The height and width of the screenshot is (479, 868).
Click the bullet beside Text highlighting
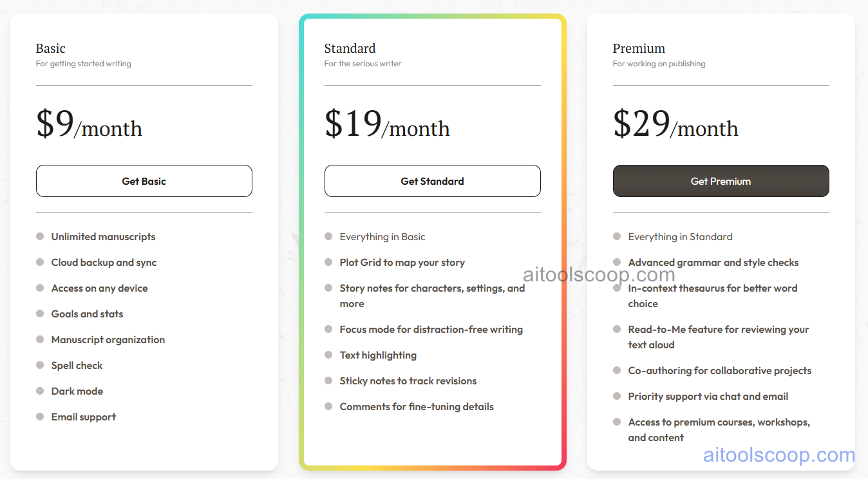click(x=328, y=355)
